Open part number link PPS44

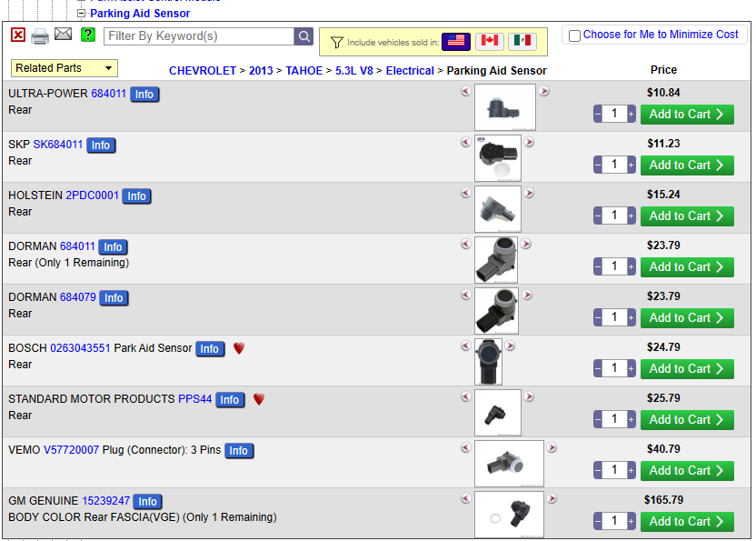(194, 399)
